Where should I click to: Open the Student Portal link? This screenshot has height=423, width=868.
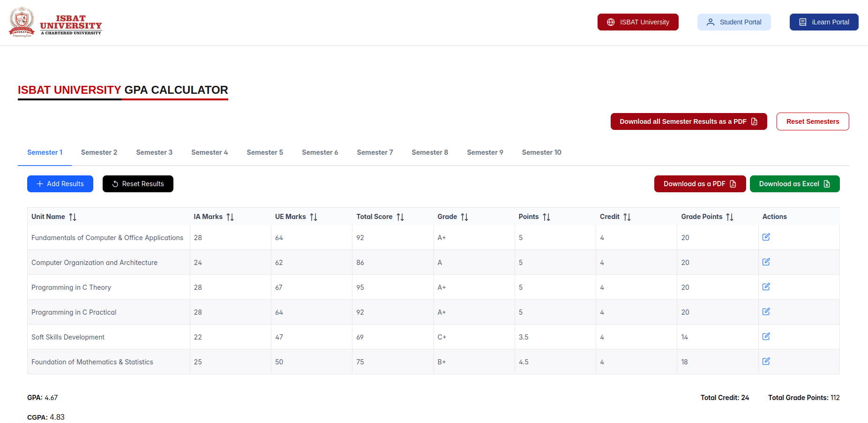pyautogui.click(x=734, y=22)
